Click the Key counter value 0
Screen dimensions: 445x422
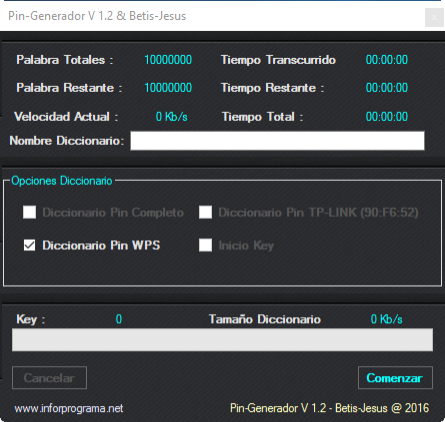[119, 319]
